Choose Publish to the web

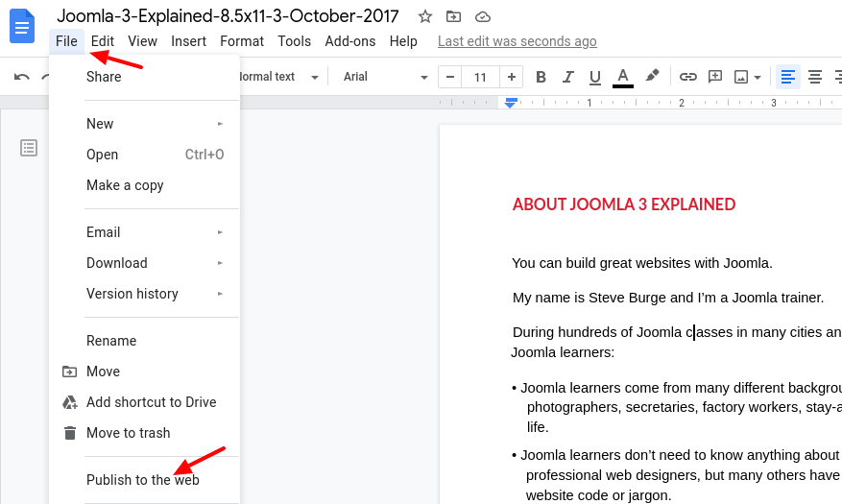[144, 480]
